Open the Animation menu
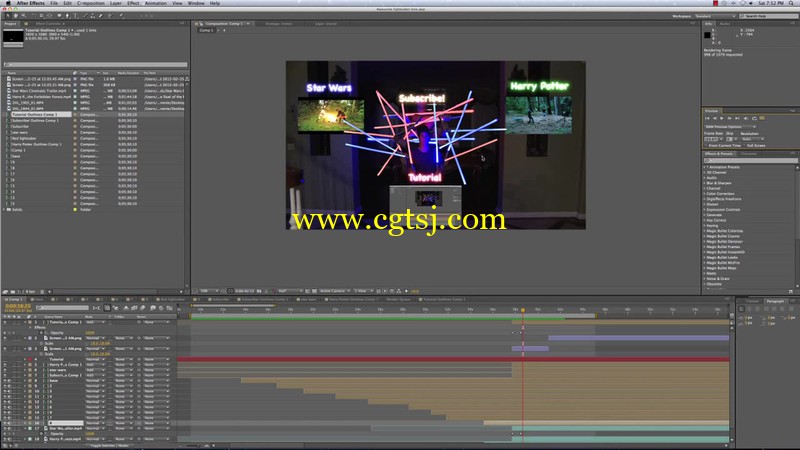This screenshot has width=800, height=450. [x=156, y=3]
